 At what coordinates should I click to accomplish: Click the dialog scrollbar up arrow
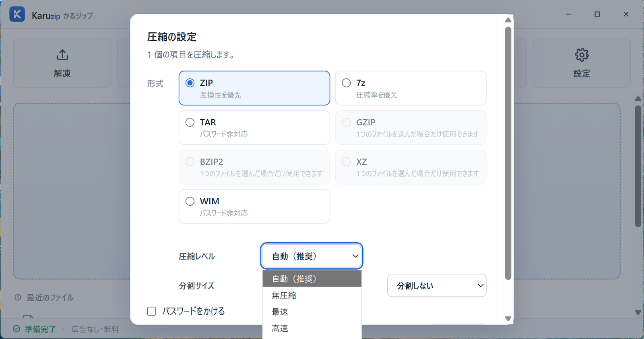click(508, 20)
